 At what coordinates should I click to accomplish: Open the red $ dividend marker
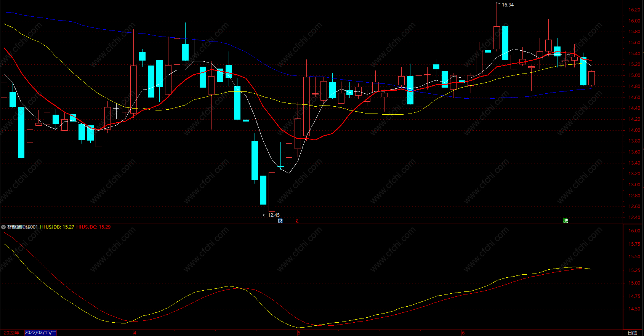297,221
